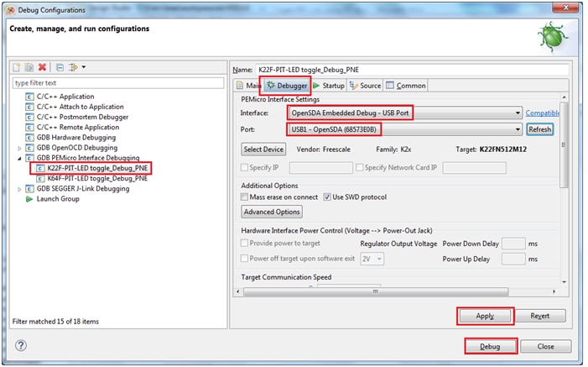Screen dimensions: 588x367
Task: Open the Compatible hardware link
Action: (542, 113)
